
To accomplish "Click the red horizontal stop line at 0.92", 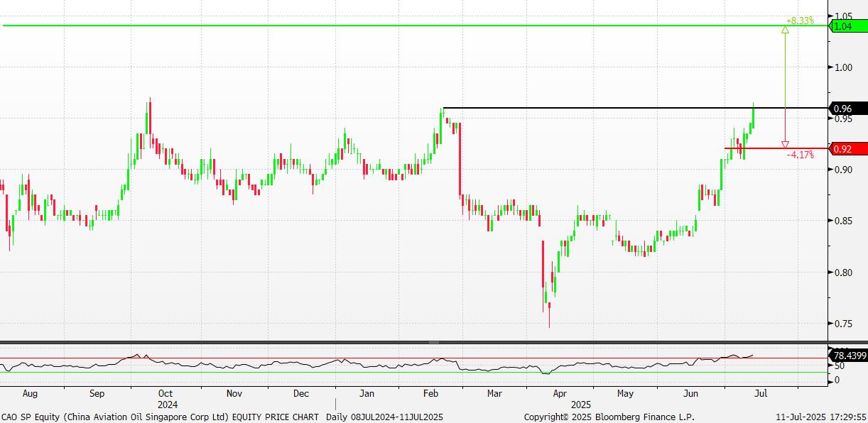I will [777, 148].
